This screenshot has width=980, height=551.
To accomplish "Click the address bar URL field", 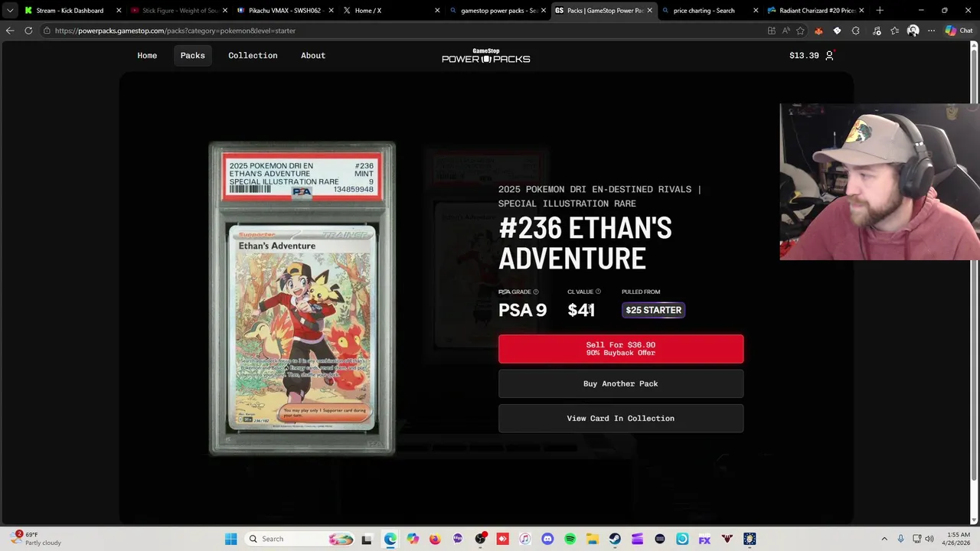I will (406, 31).
